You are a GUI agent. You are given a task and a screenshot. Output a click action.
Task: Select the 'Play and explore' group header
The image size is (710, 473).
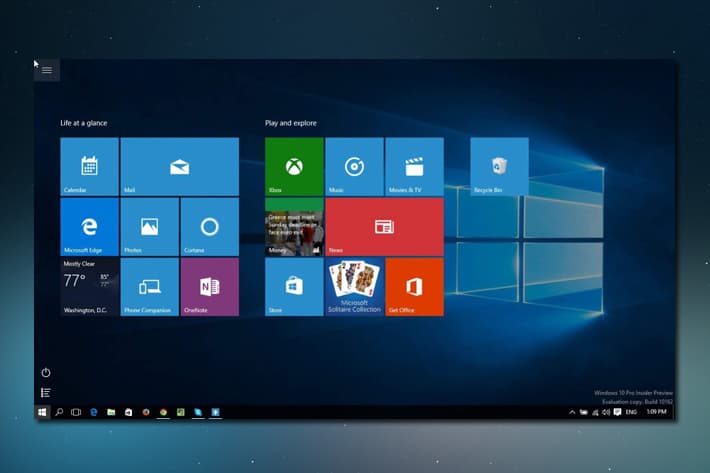[x=291, y=123]
